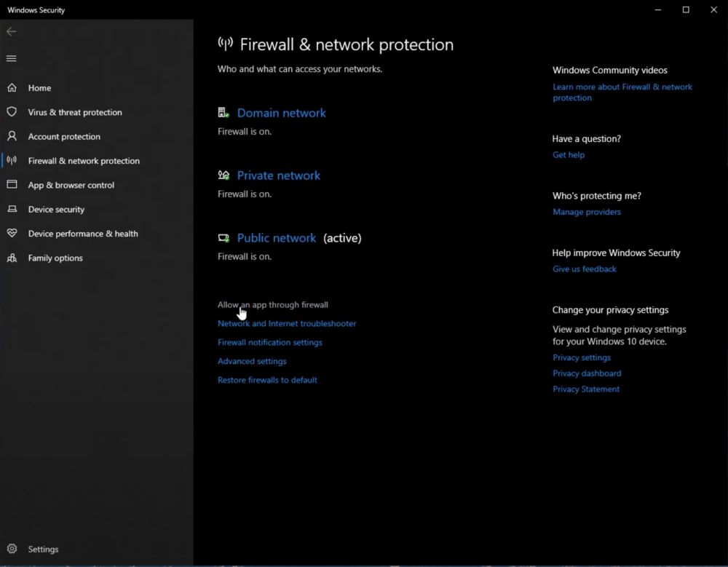The image size is (728, 567).
Task: Click the Family options people icon
Action: coord(12,258)
